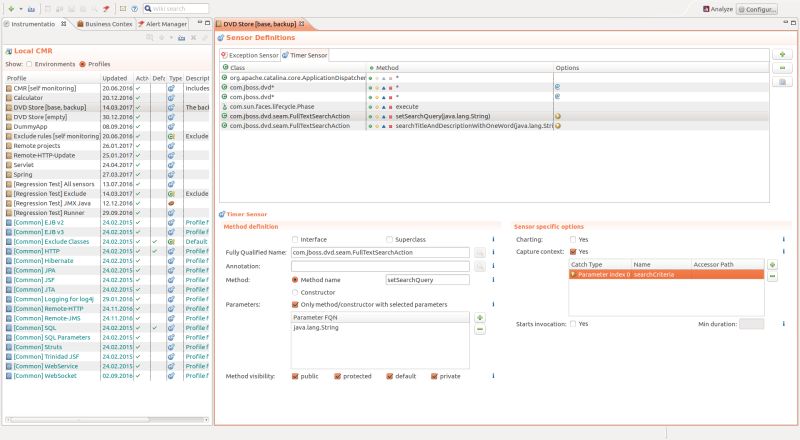Add a capture context entry with plus button
Screen dimensions: 800x440
772,264
